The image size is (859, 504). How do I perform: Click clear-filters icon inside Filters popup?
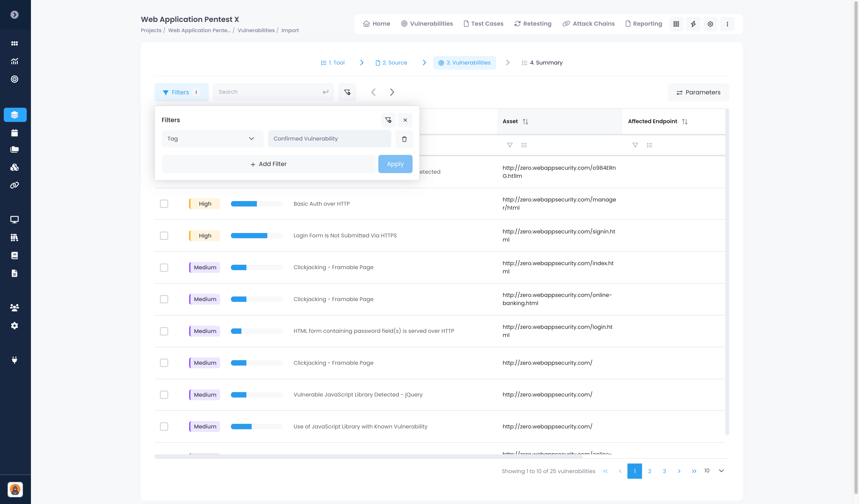[x=388, y=120]
